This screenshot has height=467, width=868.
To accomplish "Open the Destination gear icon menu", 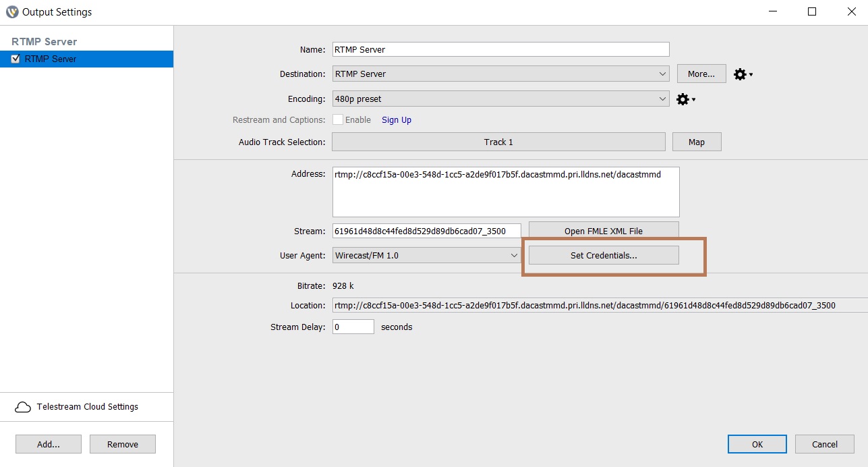I will 740,74.
